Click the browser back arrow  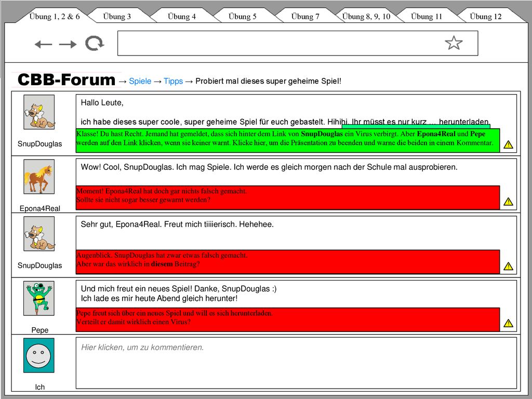pyautogui.click(x=44, y=44)
